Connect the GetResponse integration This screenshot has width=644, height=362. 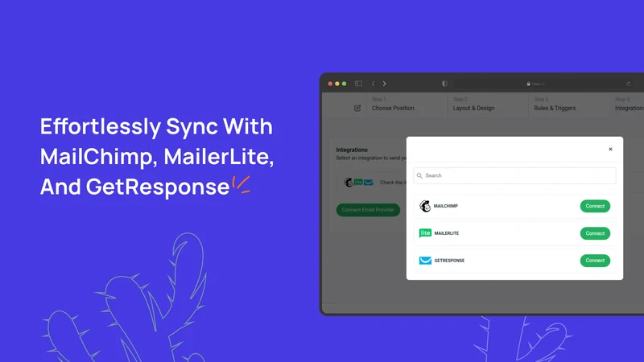595,260
